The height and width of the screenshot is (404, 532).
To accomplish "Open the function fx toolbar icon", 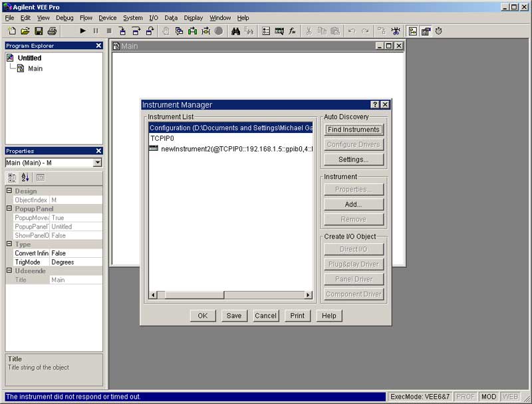I will click(292, 31).
